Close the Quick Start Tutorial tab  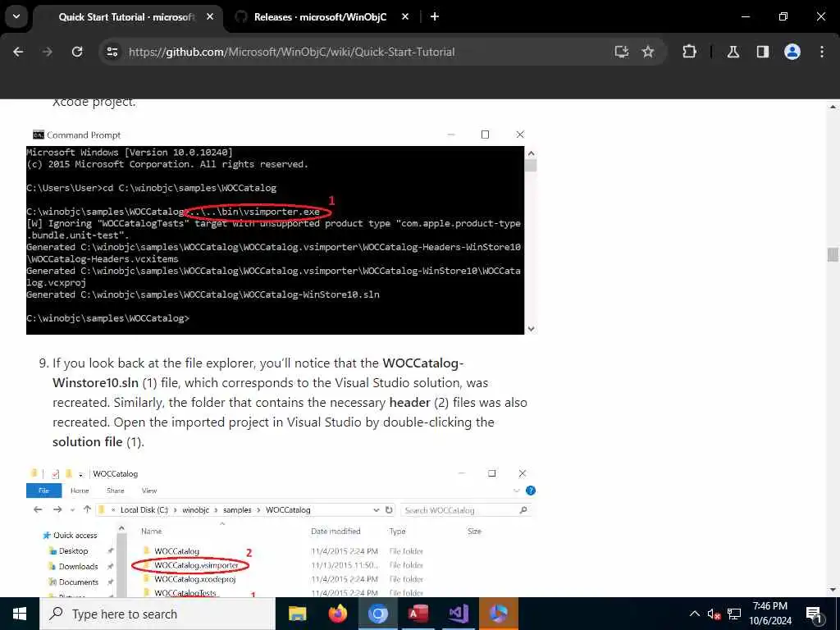coord(210,16)
